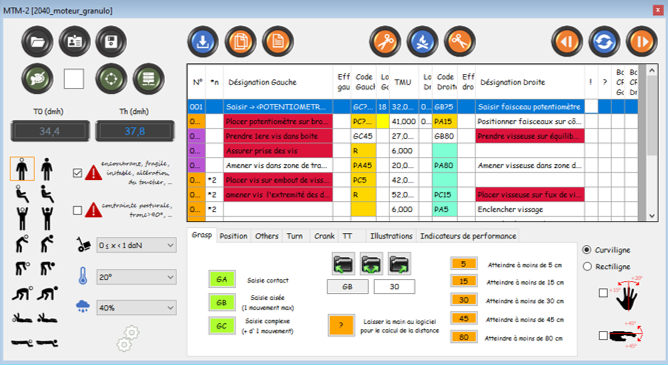668x365 pixels.
Task: Click orange 30 button for under 30 cm
Action: 464,300
